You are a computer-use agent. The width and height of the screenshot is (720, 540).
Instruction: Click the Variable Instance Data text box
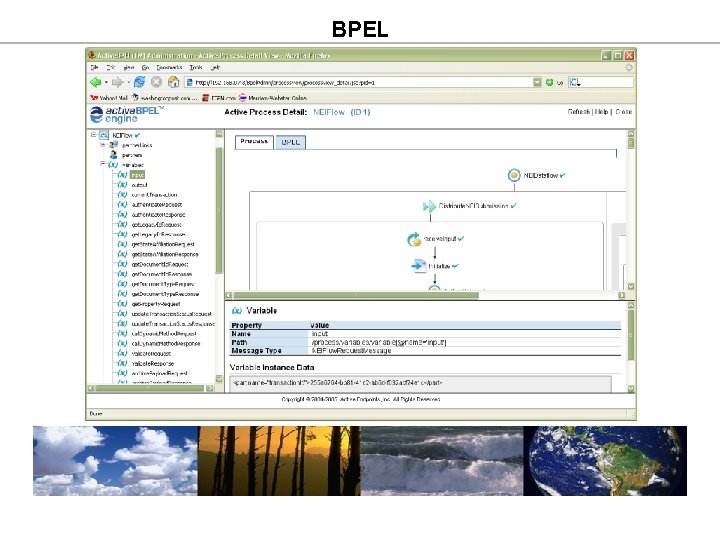pos(420,384)
